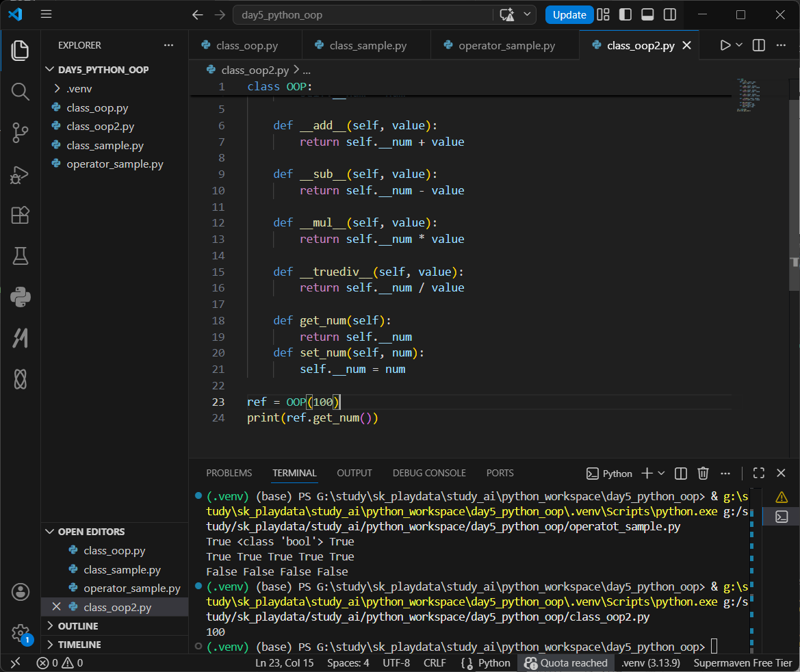Close class_oop2.py from Open Editors list

(57, 607)
